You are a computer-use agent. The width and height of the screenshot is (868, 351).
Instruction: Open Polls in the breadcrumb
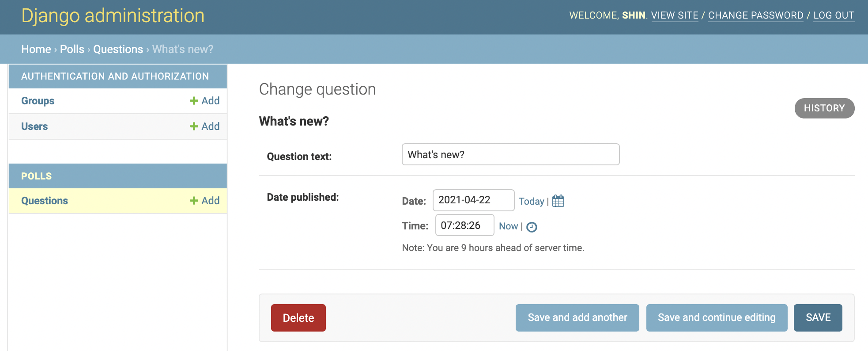tap(72, 49)
